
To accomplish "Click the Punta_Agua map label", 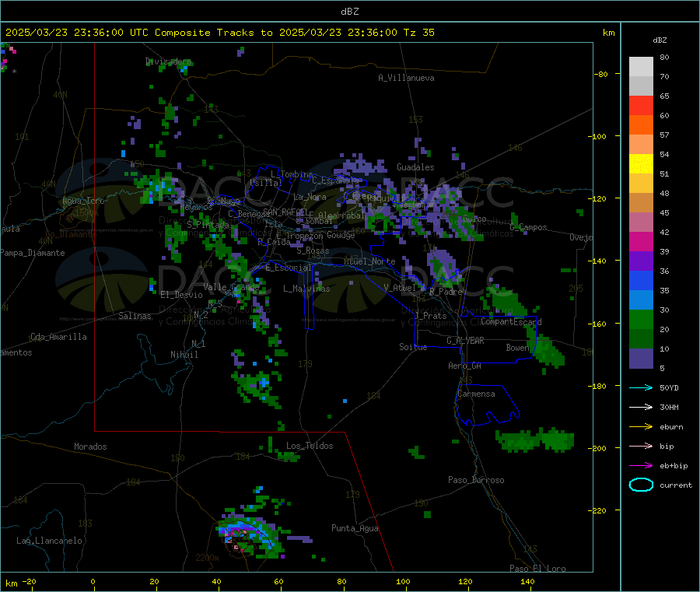I will [355, 529].
